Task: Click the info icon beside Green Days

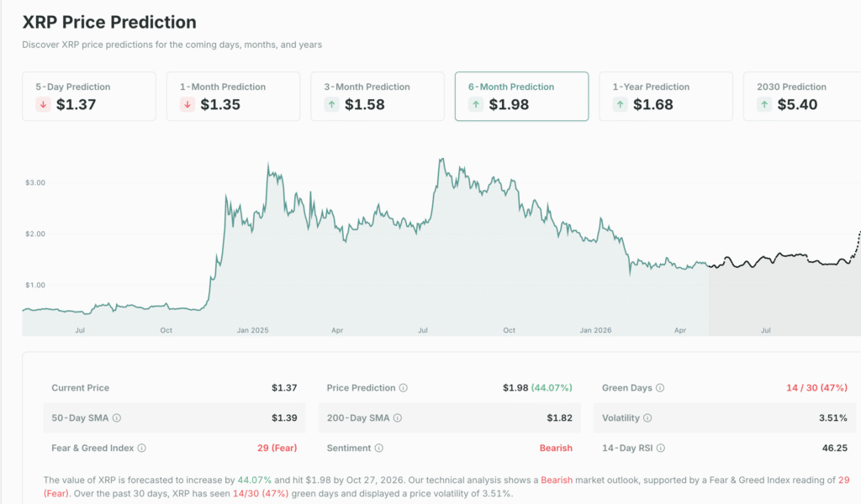Action: click(x=660, y=388)
